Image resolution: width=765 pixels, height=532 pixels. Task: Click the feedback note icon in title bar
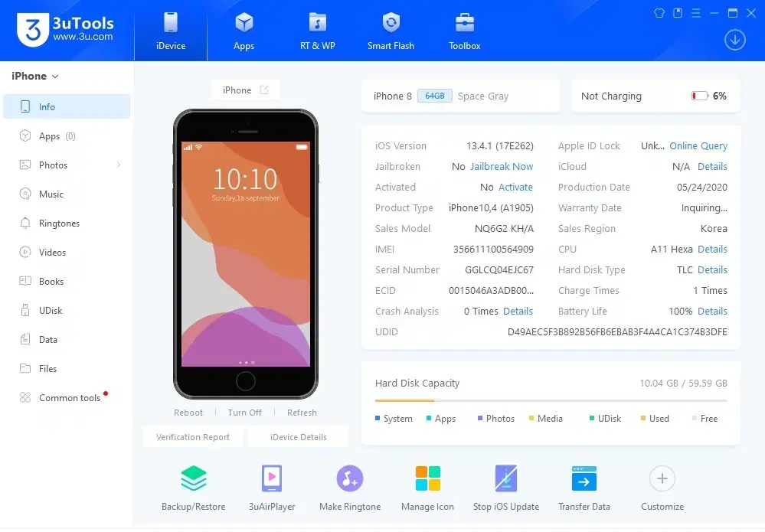pyautogui.click(x=678, y=13)
